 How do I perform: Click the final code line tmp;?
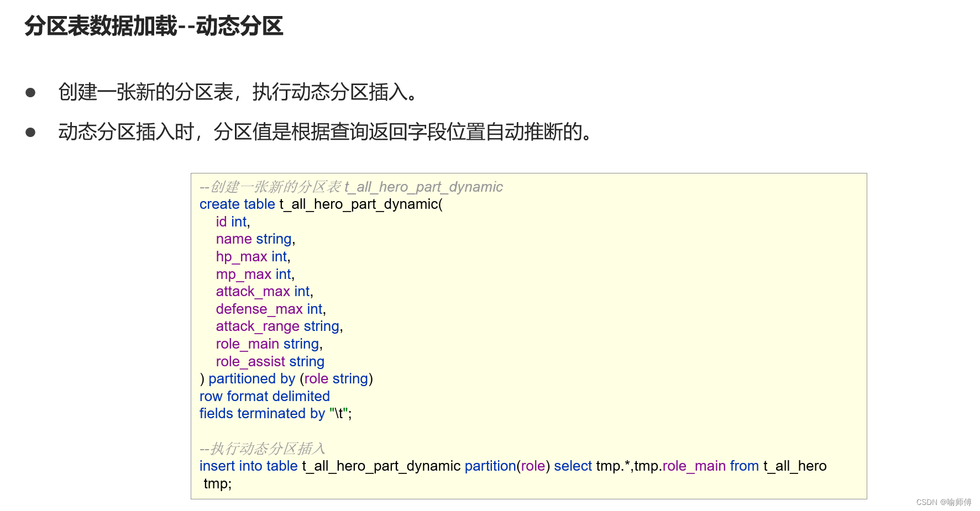pyautogui.click(x=218, y=484)
